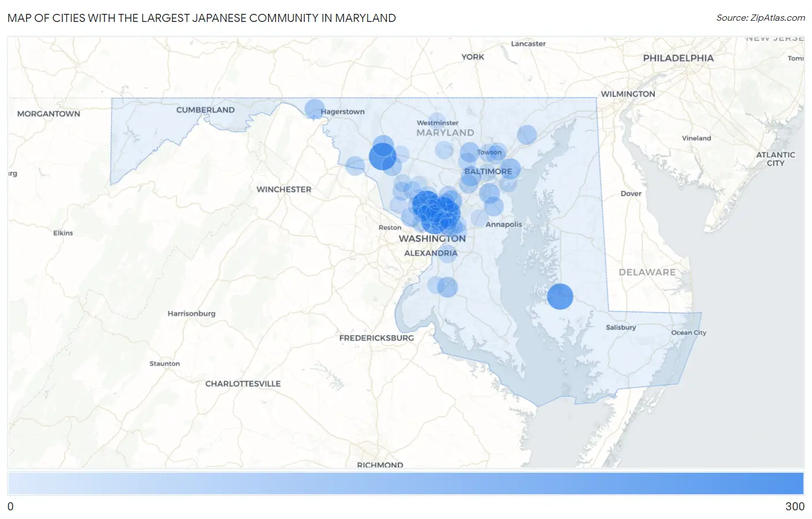Click the BALTIMORE map label
Image resolution: width=812 pixels, height=519 pixels.
(x=488, y=171)
